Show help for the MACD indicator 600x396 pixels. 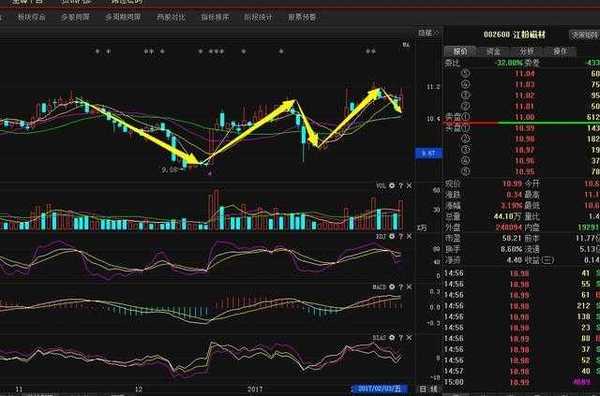point(401,287)
